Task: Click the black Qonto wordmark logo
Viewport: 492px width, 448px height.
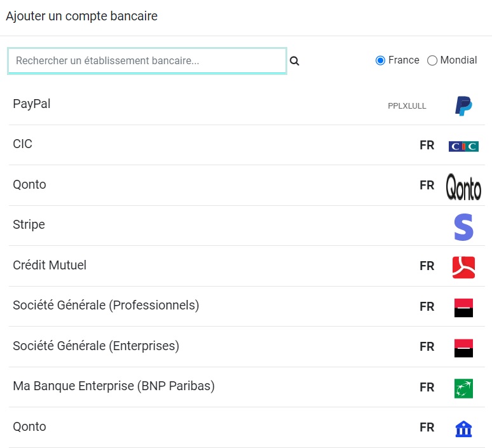Action: [x=463, y=186]
